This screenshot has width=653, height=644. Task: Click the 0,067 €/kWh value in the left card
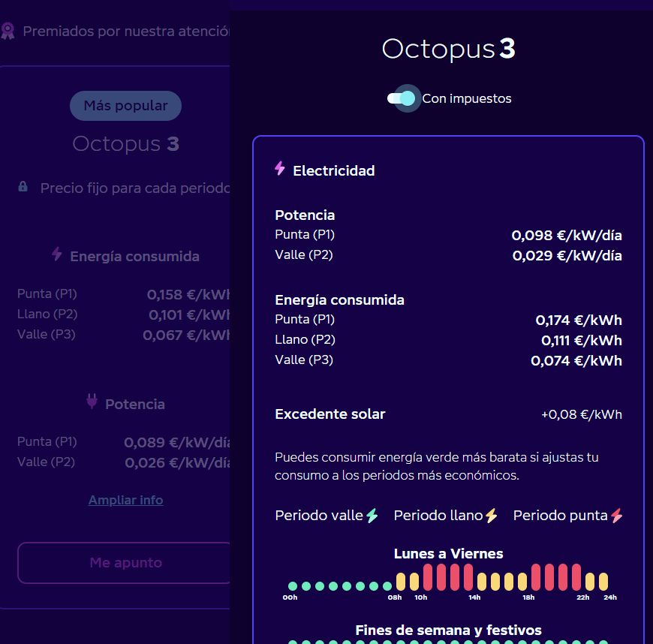[186, 336]
